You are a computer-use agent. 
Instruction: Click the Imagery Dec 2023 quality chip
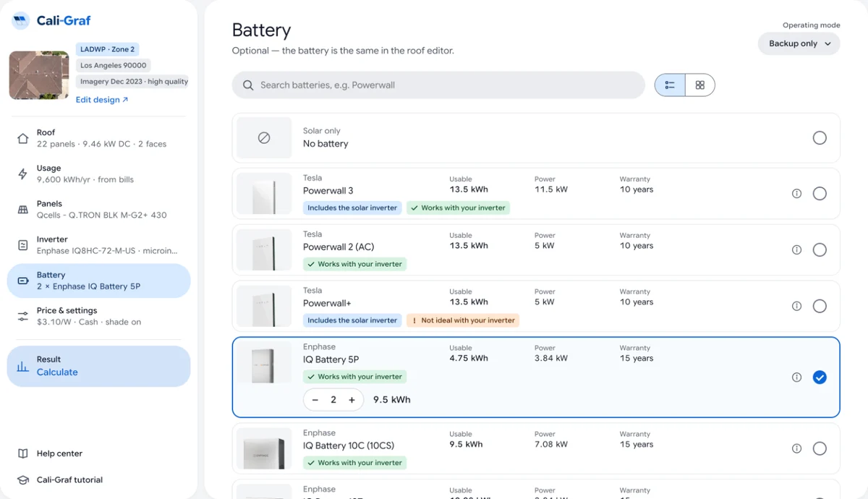(x=133, y=82)
